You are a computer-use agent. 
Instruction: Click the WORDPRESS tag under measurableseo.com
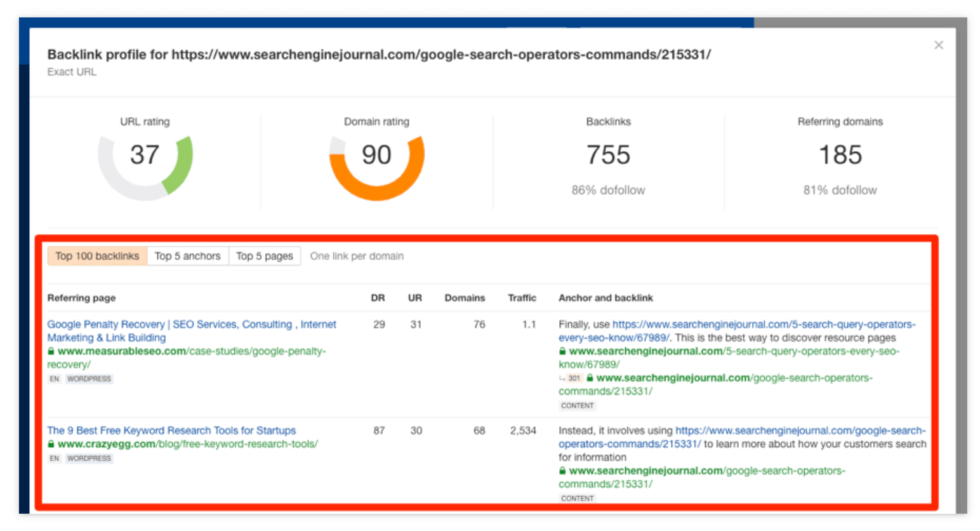coord(89,379)
